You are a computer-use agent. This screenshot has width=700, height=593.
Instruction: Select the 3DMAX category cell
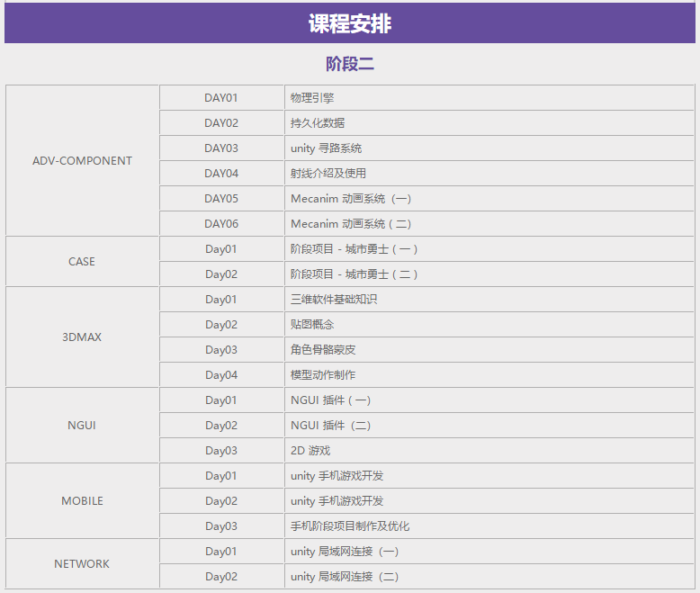tap(82, 337)
